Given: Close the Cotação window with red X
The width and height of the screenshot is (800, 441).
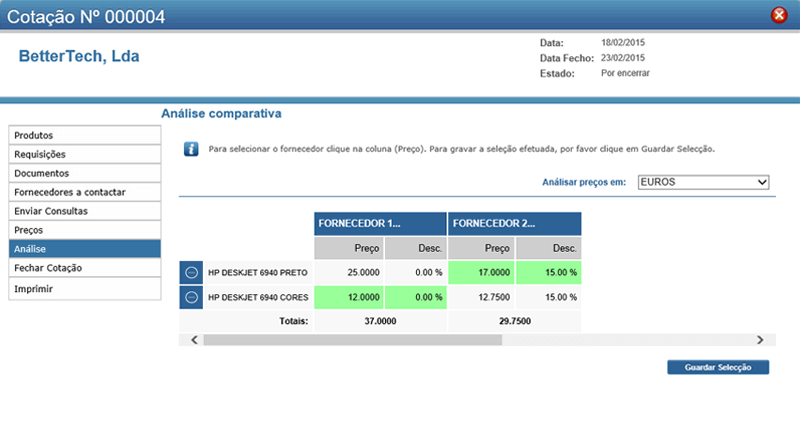Looking at the screenshot, I should (x=779, y=15).
